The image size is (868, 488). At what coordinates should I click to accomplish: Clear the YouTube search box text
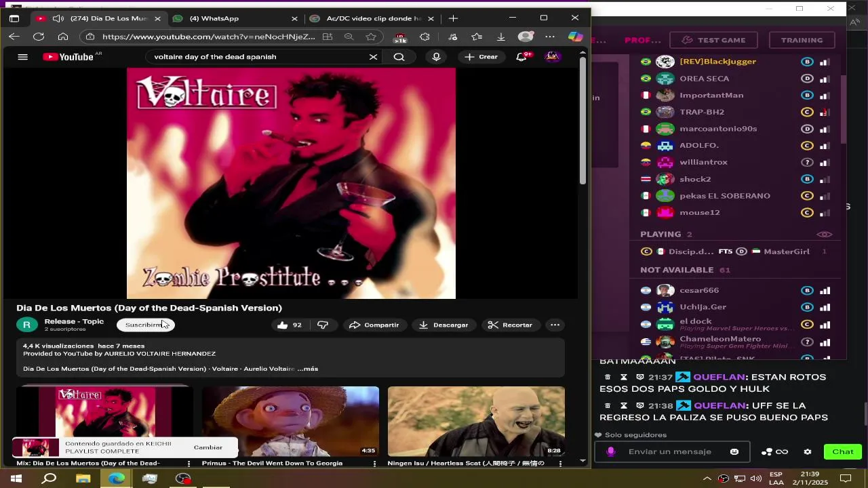point(373,57)
